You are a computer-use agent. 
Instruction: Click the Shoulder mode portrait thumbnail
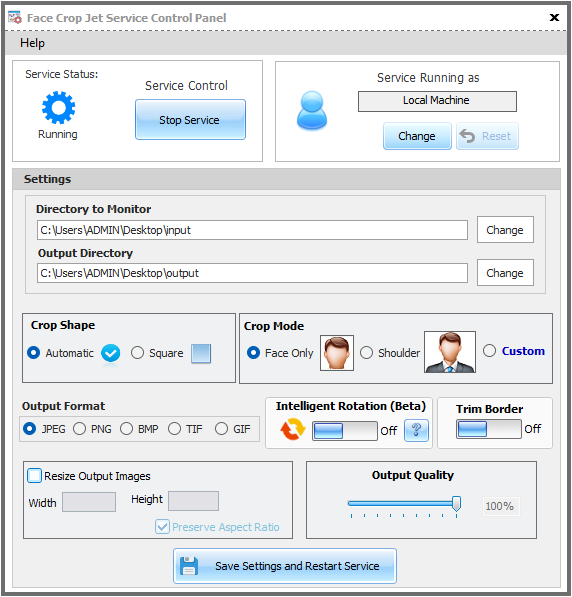click(x=450, y=352)
